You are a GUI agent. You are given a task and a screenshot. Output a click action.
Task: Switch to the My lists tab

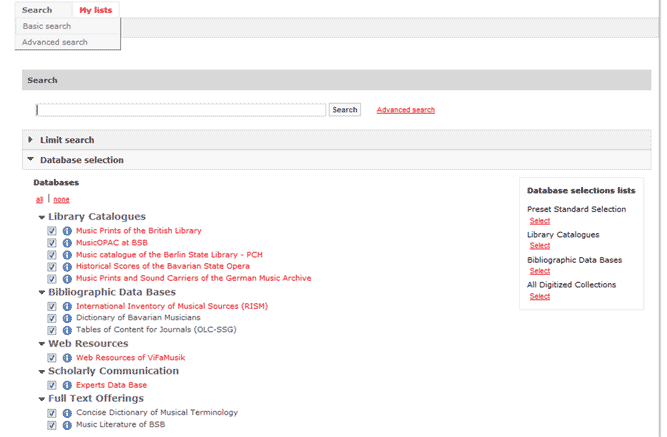tap(96, 10)
